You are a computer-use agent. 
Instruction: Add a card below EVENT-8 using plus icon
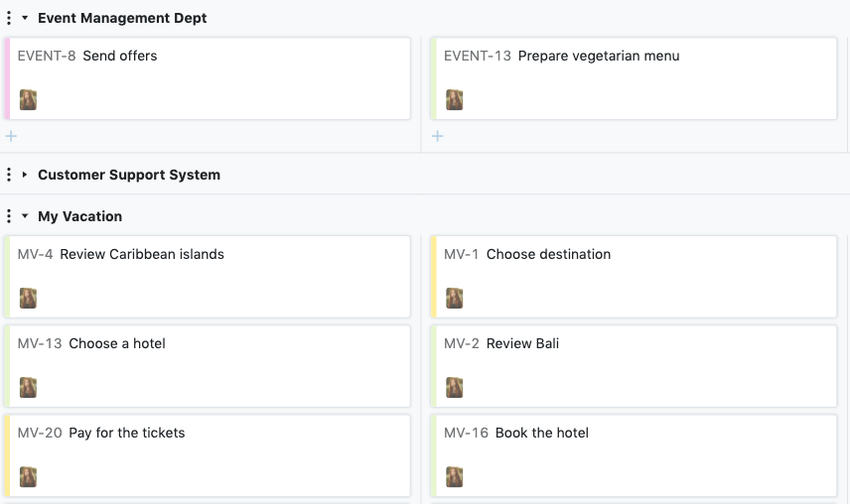(x=11, y=136)
